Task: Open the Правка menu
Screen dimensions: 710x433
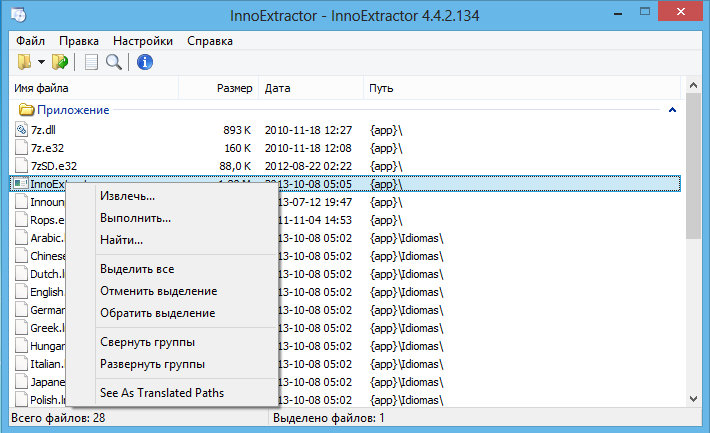Action: [x=79, y=41]
